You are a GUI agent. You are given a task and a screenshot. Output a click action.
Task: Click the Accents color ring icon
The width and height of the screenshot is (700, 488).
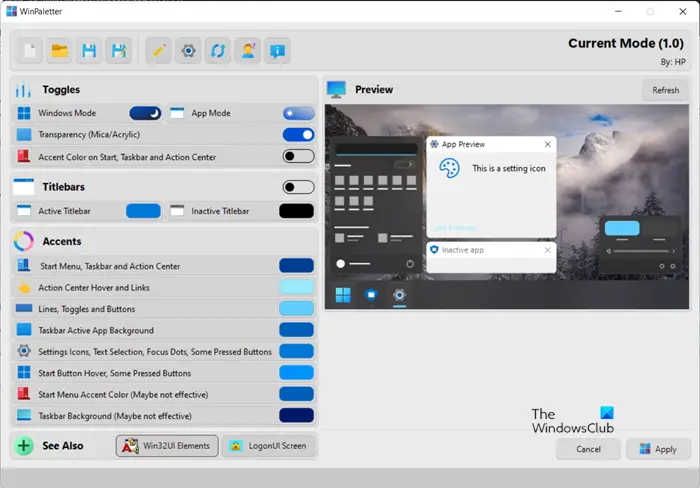[24, 241]
